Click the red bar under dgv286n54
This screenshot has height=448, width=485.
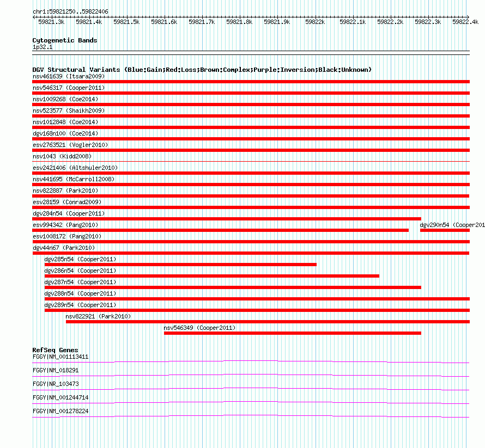point(212,276)
